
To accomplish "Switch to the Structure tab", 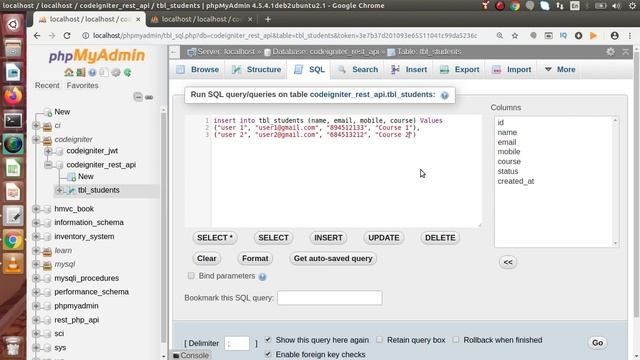I will (x=256, y=69).
